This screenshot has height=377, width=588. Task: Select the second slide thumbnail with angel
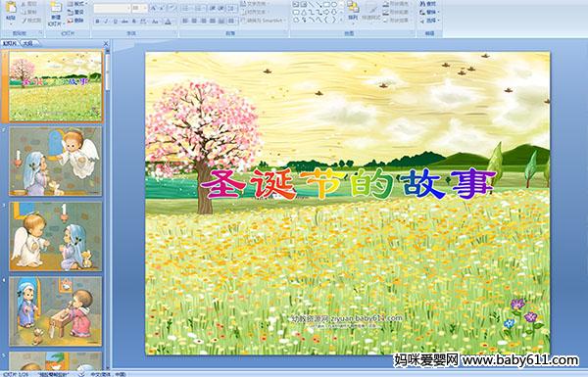[56, 162]
